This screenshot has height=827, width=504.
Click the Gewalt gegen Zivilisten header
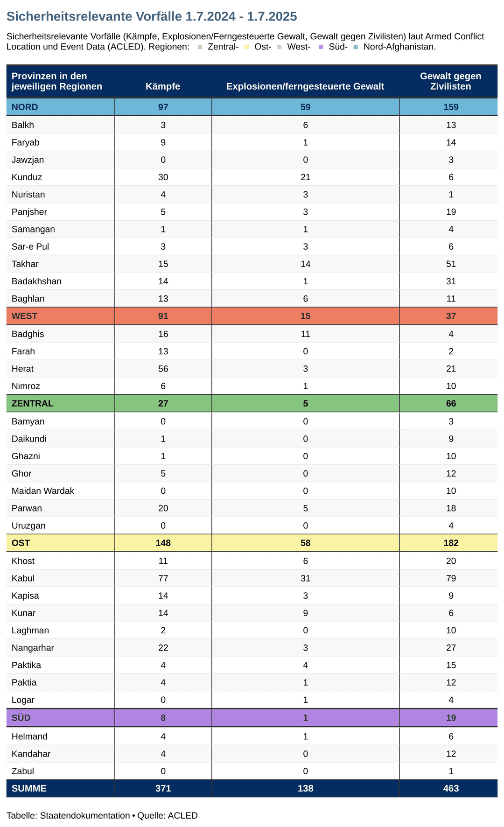point(450,81)
